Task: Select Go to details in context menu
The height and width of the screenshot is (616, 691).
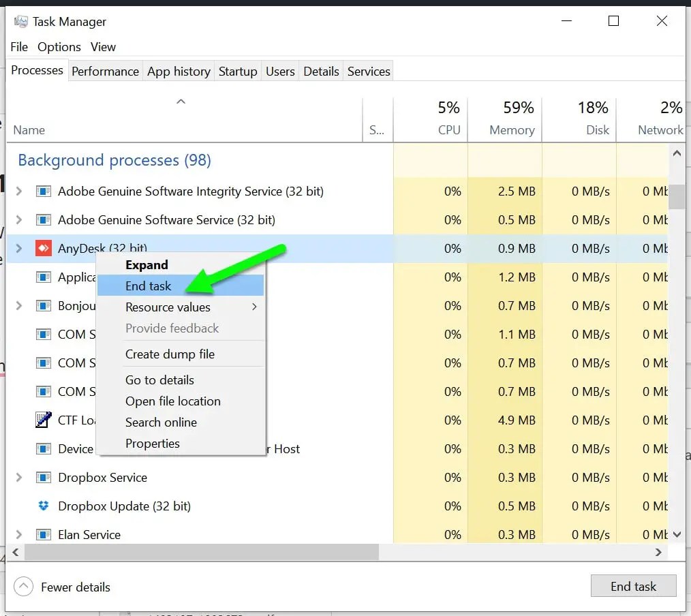Action: [159, 380]
